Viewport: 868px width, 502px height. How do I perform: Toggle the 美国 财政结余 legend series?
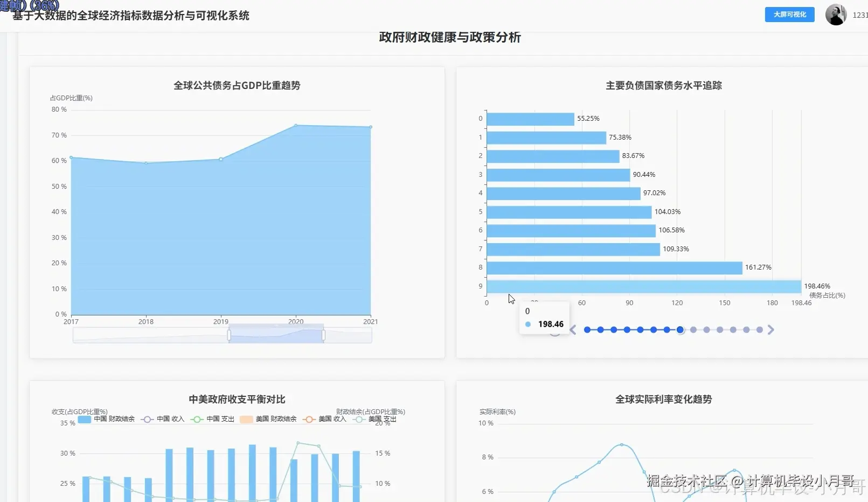pyautogui.click(x=268, y=419)
